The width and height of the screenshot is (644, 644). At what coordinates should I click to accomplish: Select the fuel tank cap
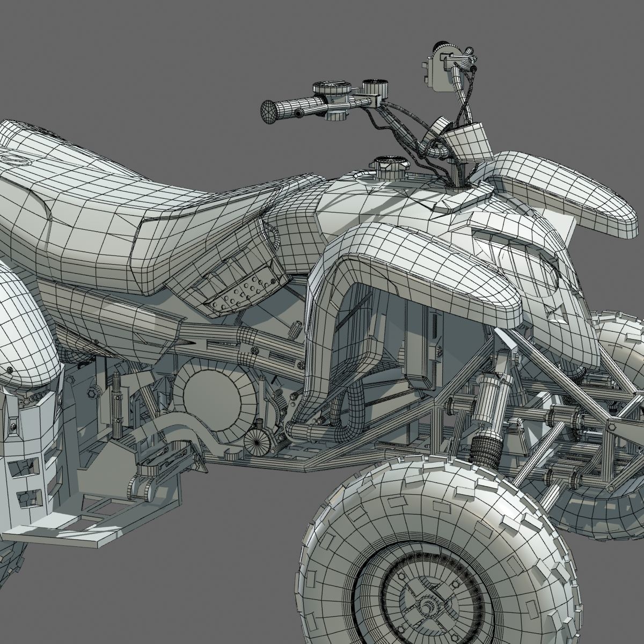389,166
